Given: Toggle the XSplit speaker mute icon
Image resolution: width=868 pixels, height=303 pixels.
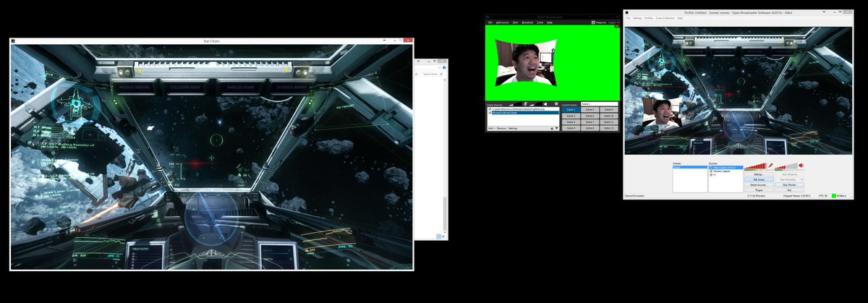Looking at the screenshot, I should [545, 104].
